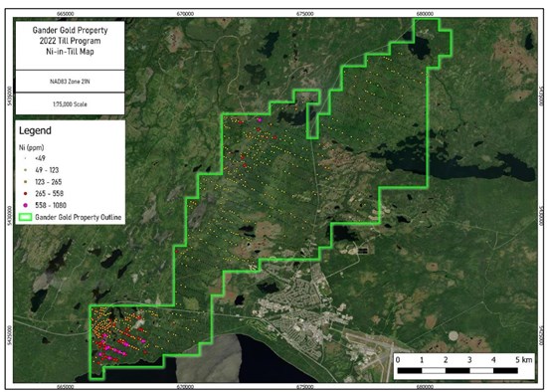This screenshot has height=392, width=547.
Task: Click the '123 - 265' legend entry
Action: [48, 182]
